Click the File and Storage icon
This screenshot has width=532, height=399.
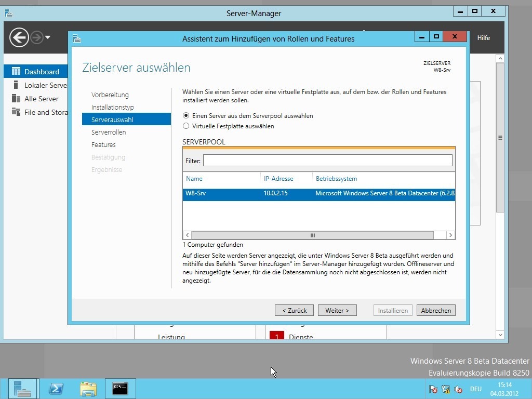pyautogui.click(x=16, y=112)
